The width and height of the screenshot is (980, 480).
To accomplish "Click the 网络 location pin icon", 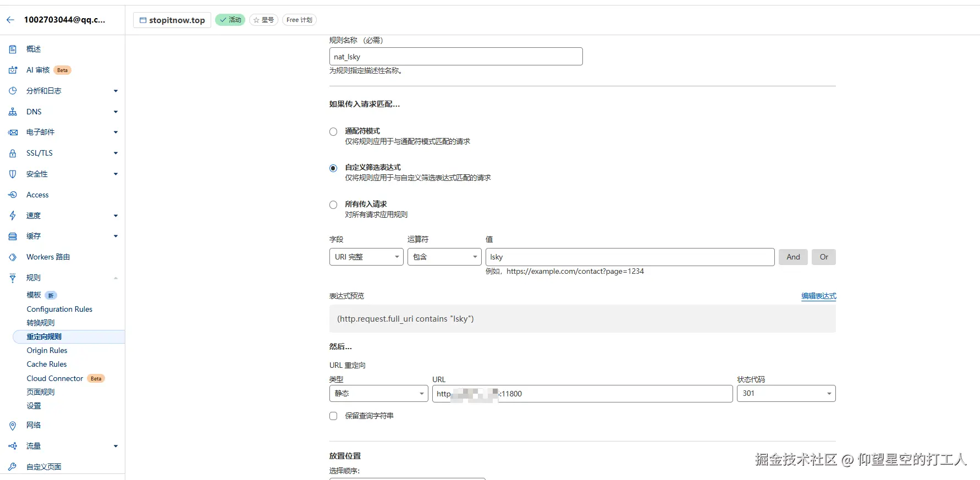I will tap(13, 426).
